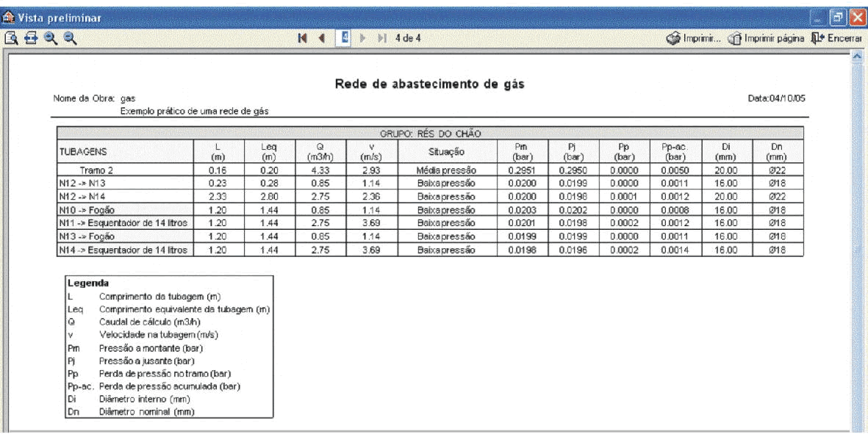Click 'Comprimento equivalente da tubagem (m)' legend entry
Image resolution: width=868 pixels, height=434 pixels.
click(x=184, y=310)
